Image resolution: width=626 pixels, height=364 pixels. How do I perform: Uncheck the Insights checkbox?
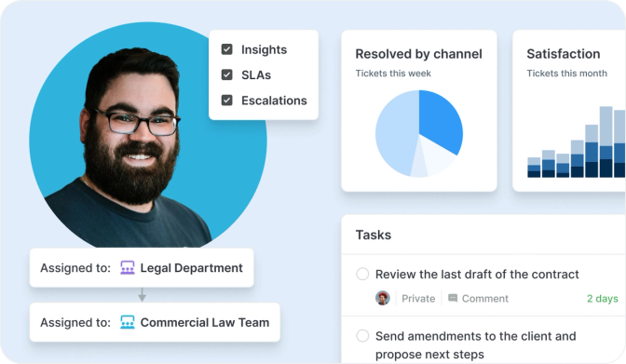tap(226, 49)
